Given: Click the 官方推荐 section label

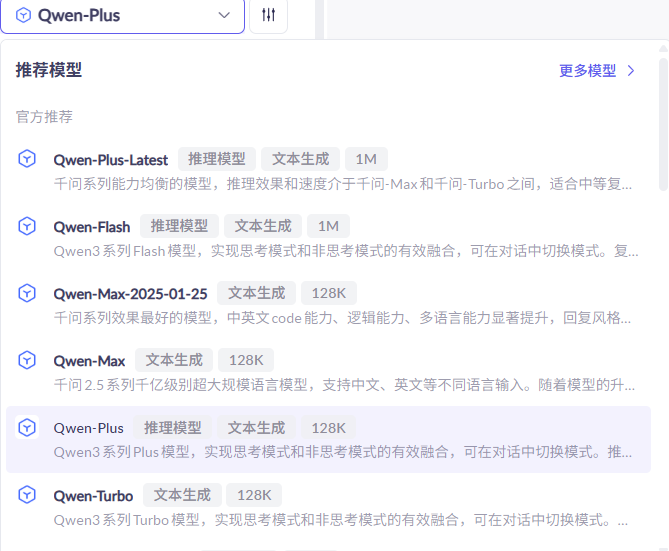Looking at the screenshot, I should [x=44, y=117].
